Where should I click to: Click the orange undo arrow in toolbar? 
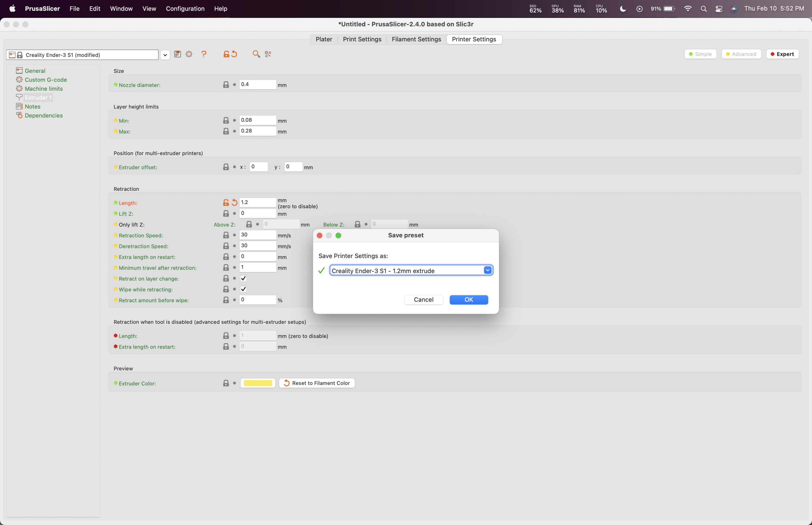234,54
